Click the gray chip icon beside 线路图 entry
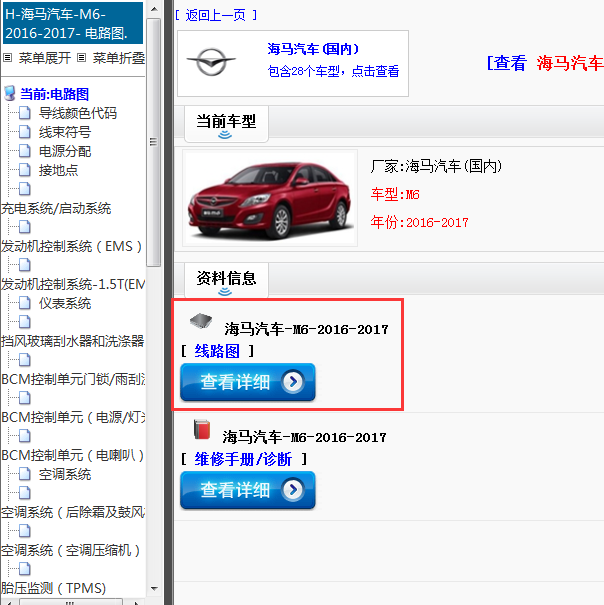 [x=201, y=321]
